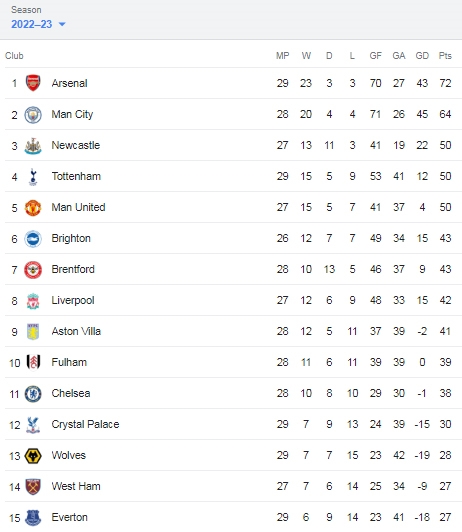Image resolution: width=462 pixels, height=532 pixels.
Task: Click the Brentford bee crest
Action: pos(33,270)
